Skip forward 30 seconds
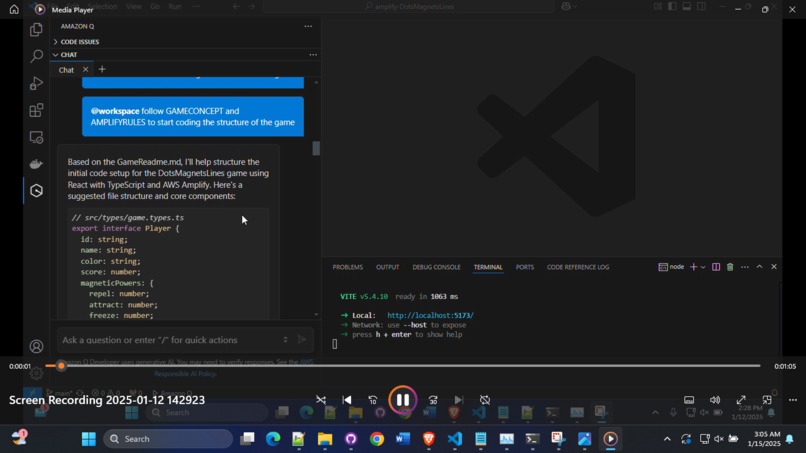806x453 pixels. (x=433, y=400)
